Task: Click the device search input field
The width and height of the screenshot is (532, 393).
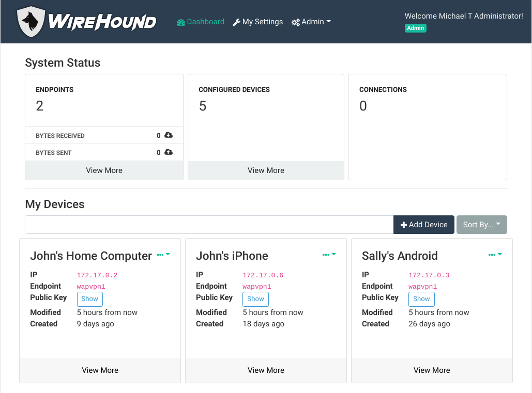Action: 207,225
